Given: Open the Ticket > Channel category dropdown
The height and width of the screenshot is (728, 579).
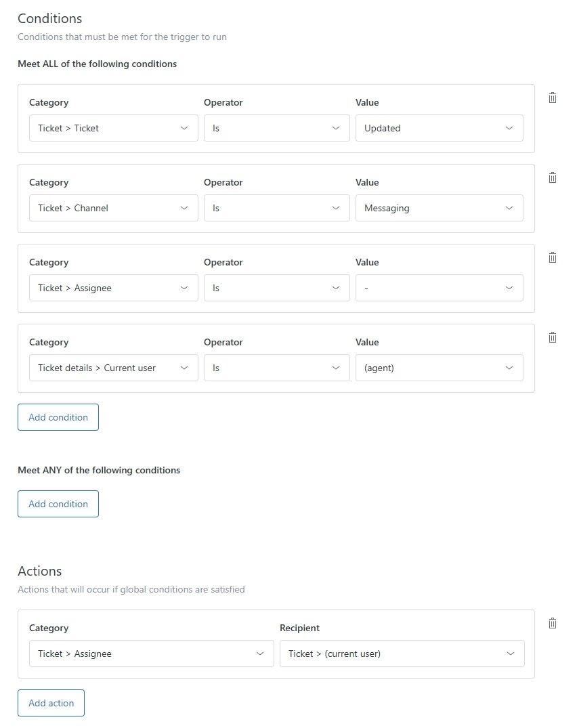Looking at the screenshot, I should [113, 208].
